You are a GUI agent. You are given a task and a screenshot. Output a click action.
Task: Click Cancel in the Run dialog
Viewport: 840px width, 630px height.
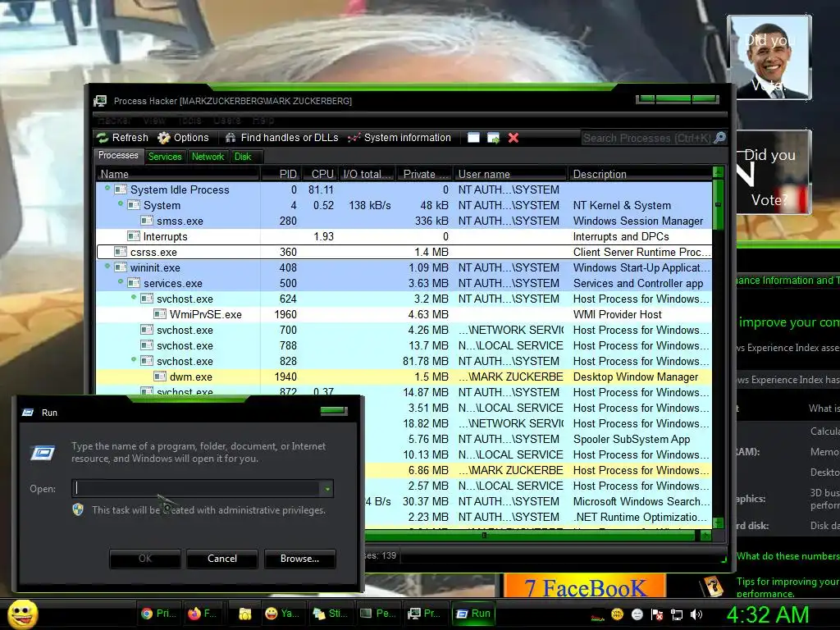coord(221,558)
